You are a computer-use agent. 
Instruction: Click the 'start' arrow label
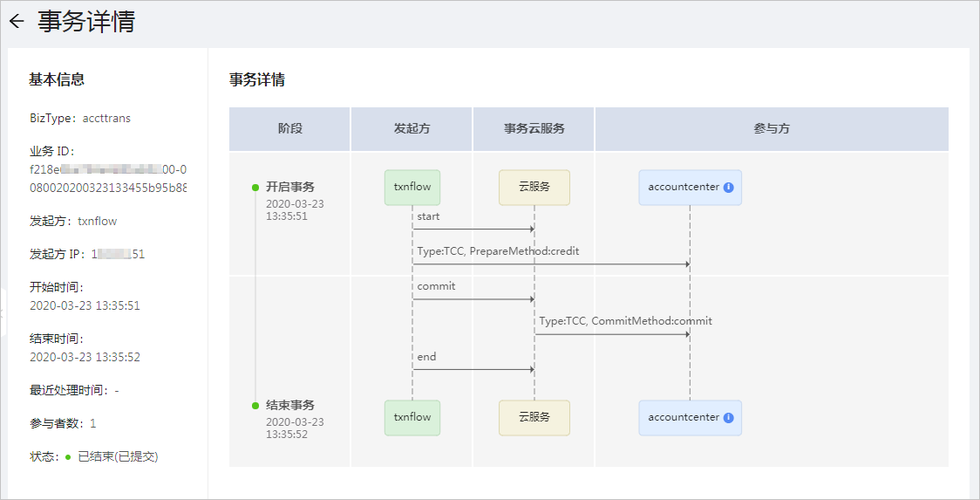tap(428, 216)
